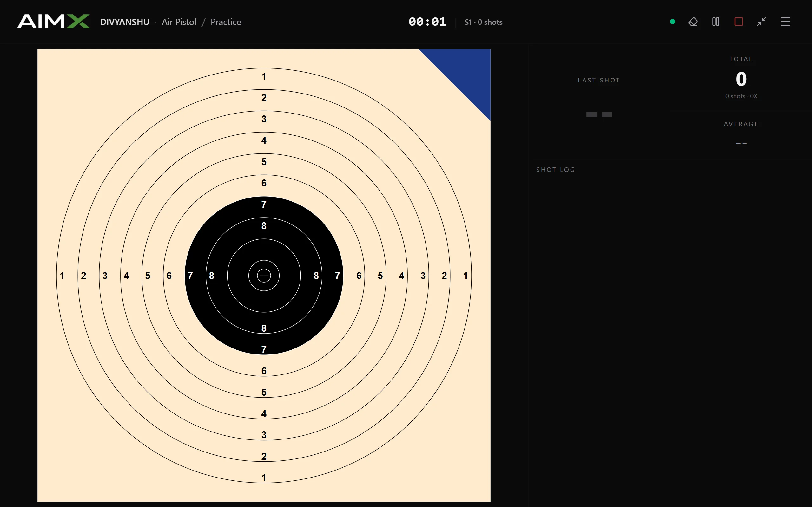The height and width of the screenshot is (507, 812).
Task: Click the TOTAL score value 0
Action: coord(741,79)
